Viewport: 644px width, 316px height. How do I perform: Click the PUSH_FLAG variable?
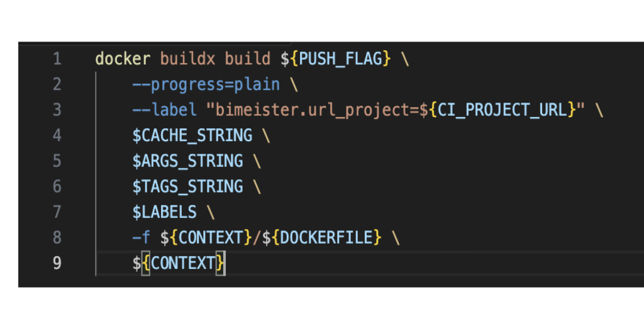(340, 59)
